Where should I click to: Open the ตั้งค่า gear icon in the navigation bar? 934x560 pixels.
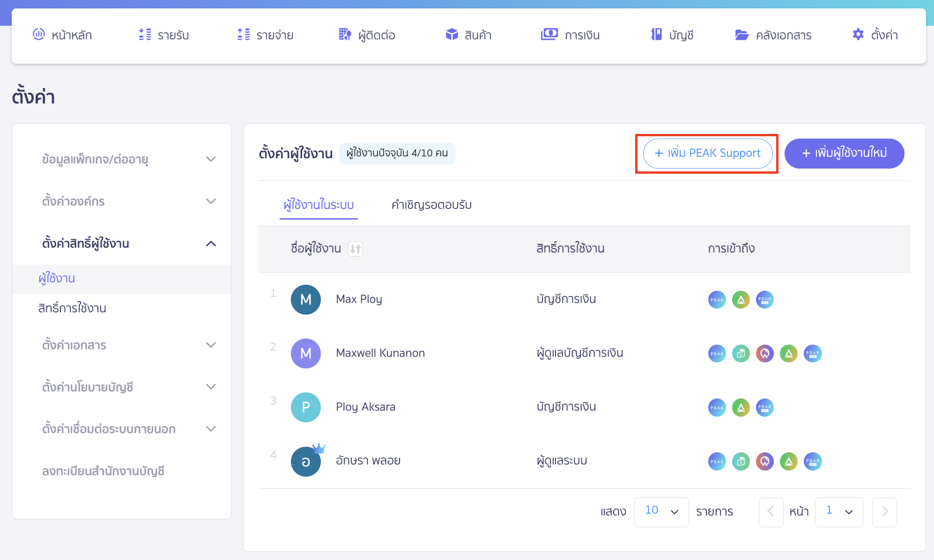pos(858,34)
